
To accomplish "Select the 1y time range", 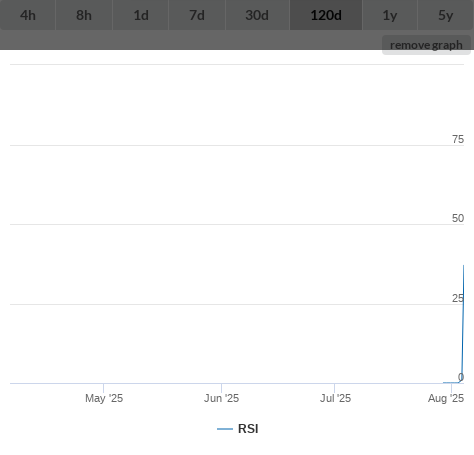I will tap(390, 15).
